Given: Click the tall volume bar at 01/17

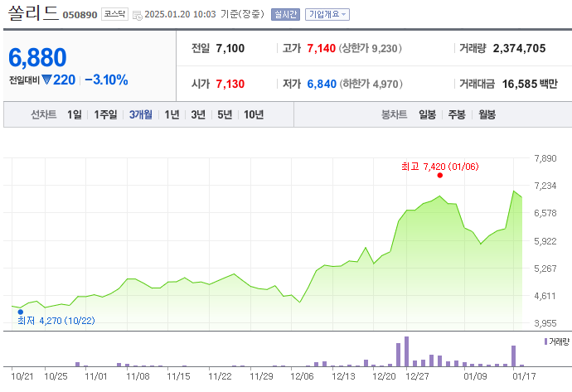Looking at the screenshot, I should pos(513,356).
